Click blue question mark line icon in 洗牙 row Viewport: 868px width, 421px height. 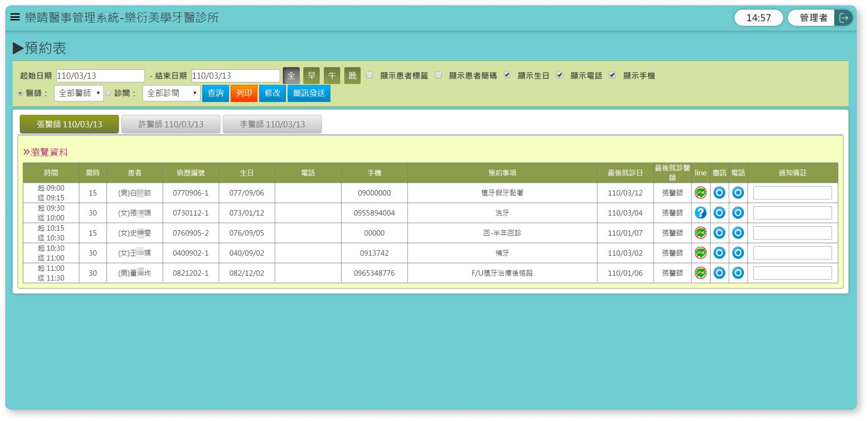click(700, 213)
